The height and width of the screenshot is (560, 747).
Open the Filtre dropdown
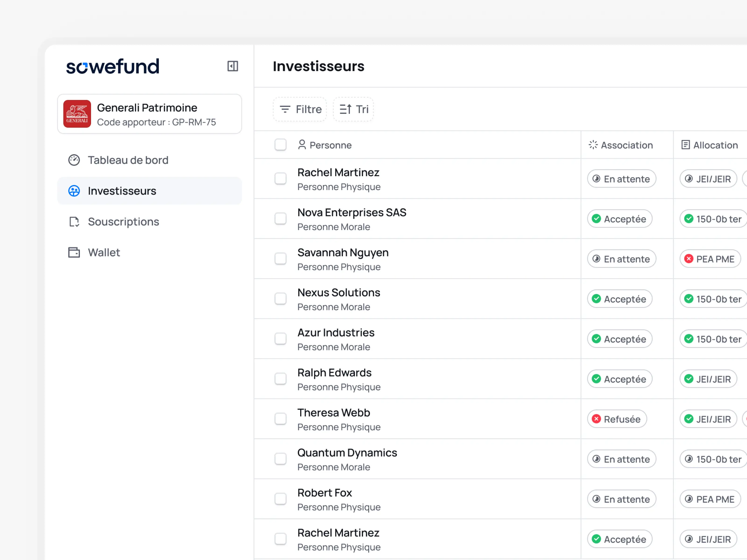pos(300,109)
